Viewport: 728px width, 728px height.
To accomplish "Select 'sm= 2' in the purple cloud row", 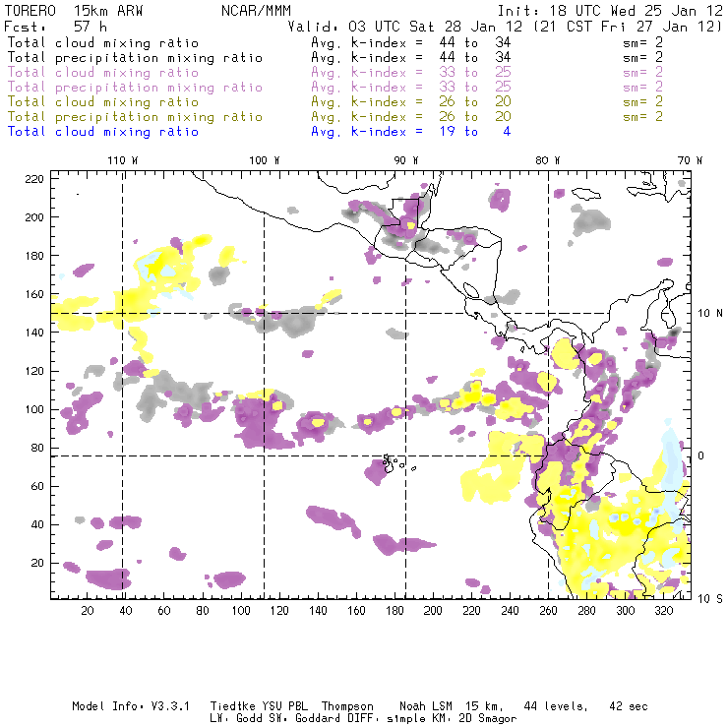I will pyautogui.click(x=642, y=73).
